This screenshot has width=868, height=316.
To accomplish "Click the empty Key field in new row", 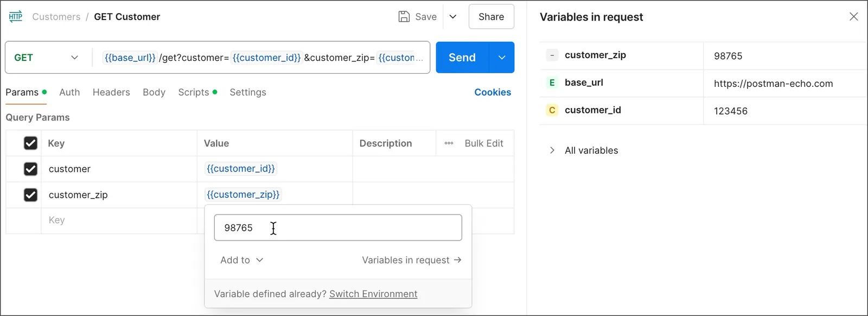I will (119, 220).
